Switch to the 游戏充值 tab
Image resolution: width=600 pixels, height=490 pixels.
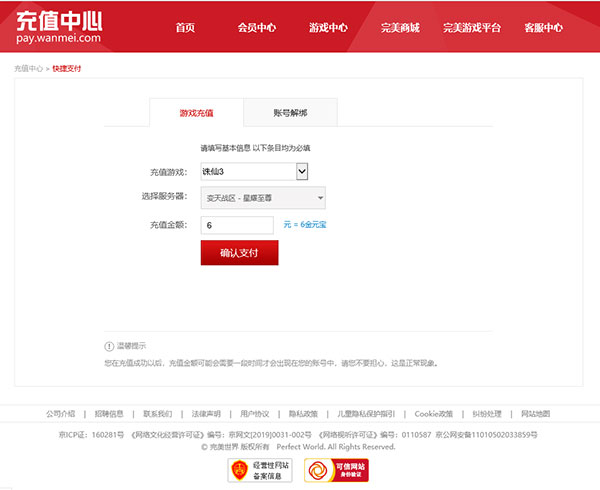pyautogui.click(x=196, y=113)
